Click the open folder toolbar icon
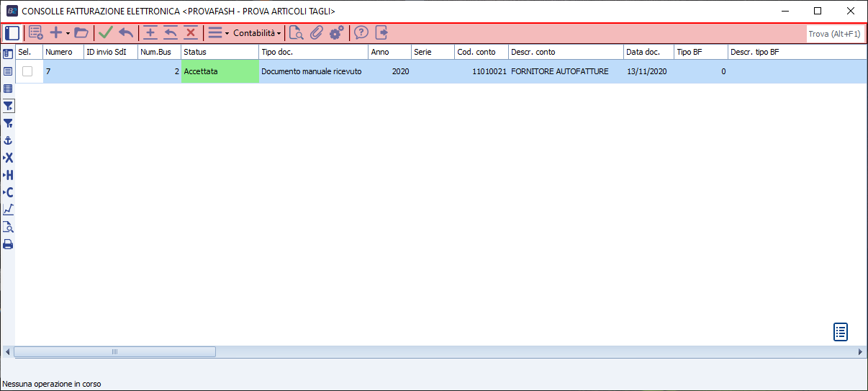 pos(81,32)
